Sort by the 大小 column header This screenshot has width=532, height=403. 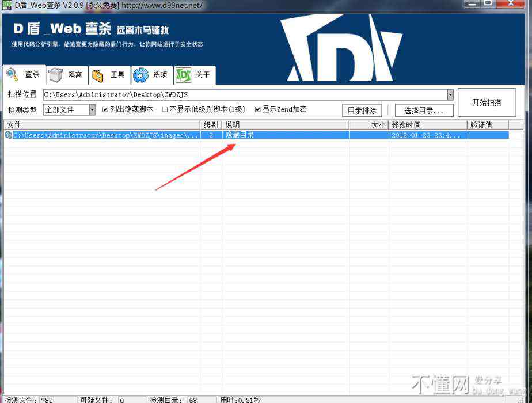[369, 125]
